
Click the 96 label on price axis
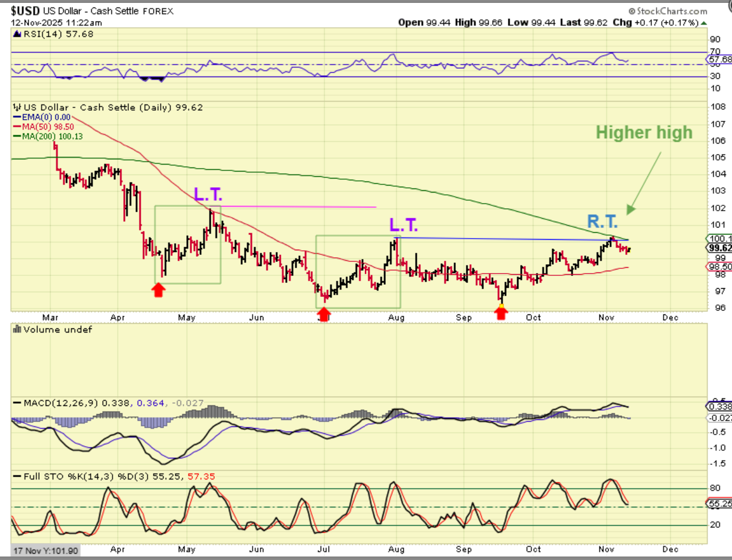(720, 308)
